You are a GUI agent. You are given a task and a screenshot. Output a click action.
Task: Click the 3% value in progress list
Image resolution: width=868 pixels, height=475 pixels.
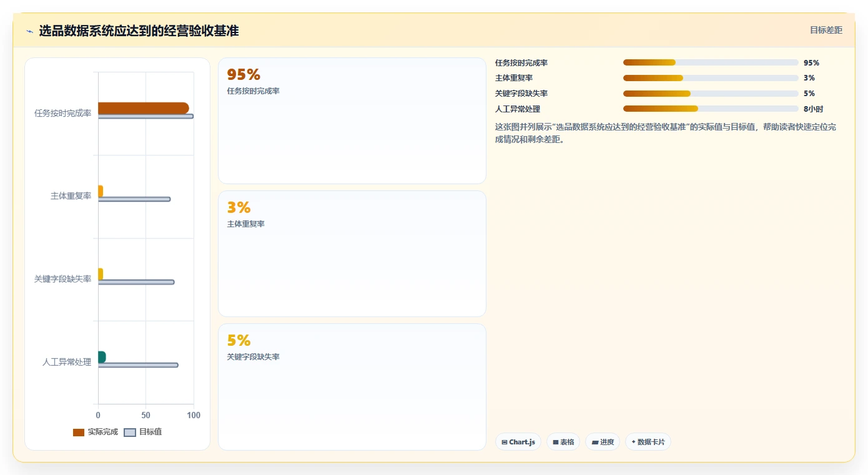pyautogui.click(x=809, y=78)
